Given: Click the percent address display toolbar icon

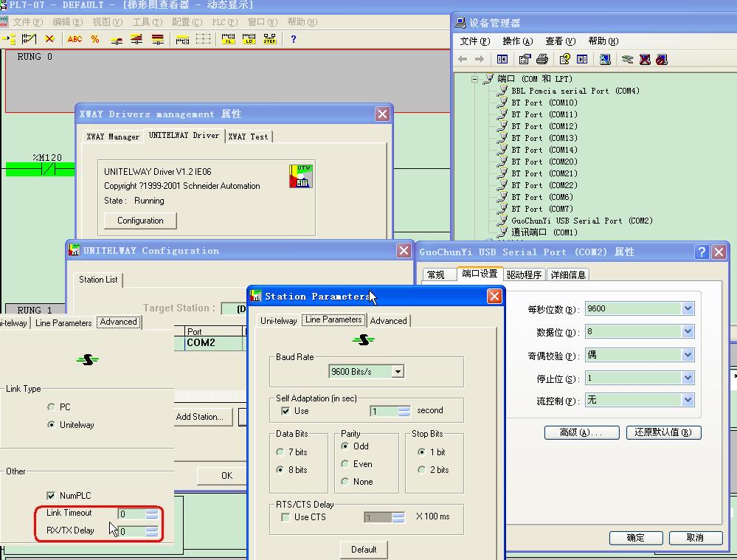Looking at the screenshot, I should click(x=95, y=39).
